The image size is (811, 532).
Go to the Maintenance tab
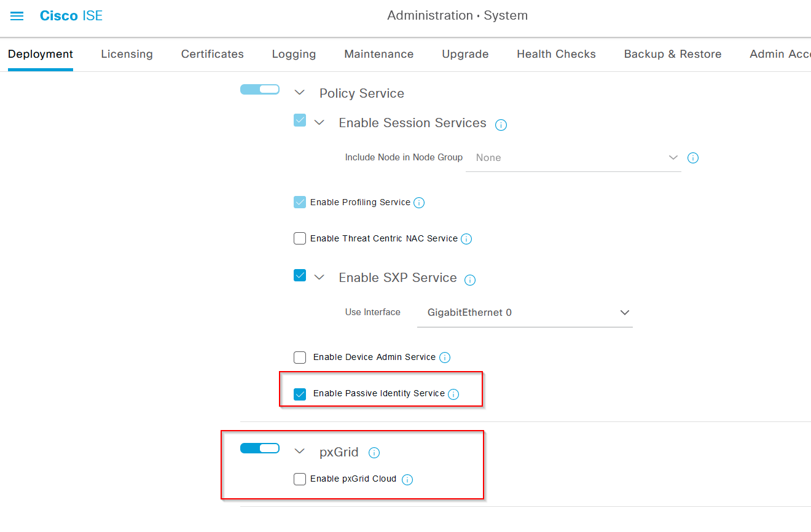379,54
